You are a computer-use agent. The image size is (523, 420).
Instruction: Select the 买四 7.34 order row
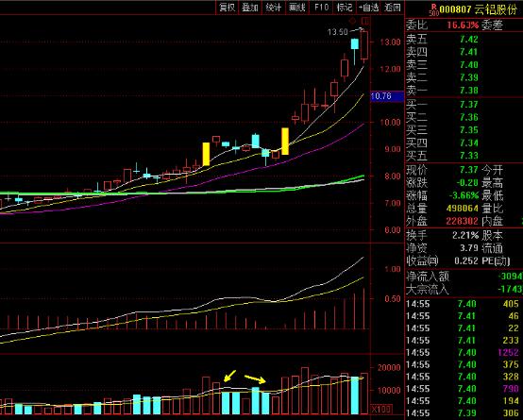click(464, 143)
